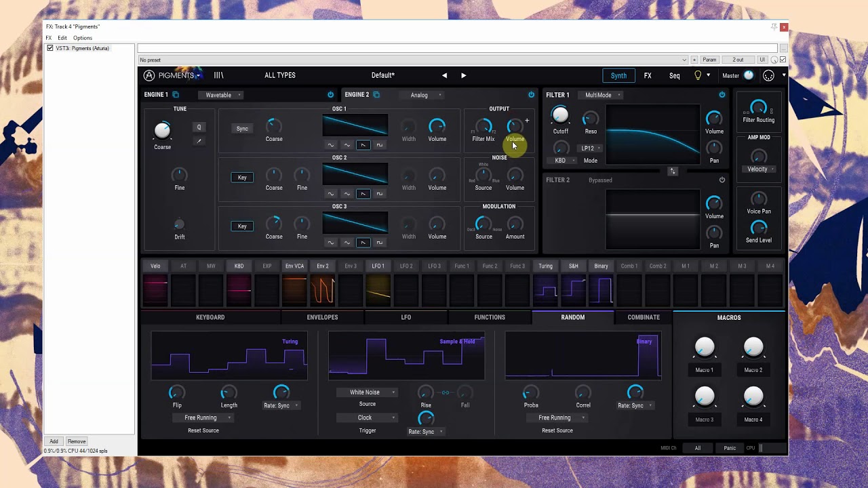The height and width of the screenshot is (488, 868).
Task: Switch to the Synth tab
Action: click(x=618, y=75)
